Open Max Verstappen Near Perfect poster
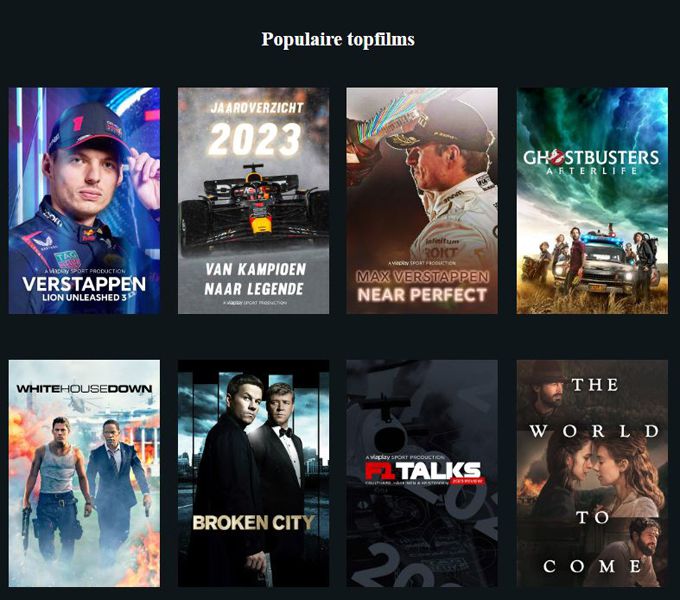The width and height of the screenshot is (680, 600). click(x=422, y=201)
